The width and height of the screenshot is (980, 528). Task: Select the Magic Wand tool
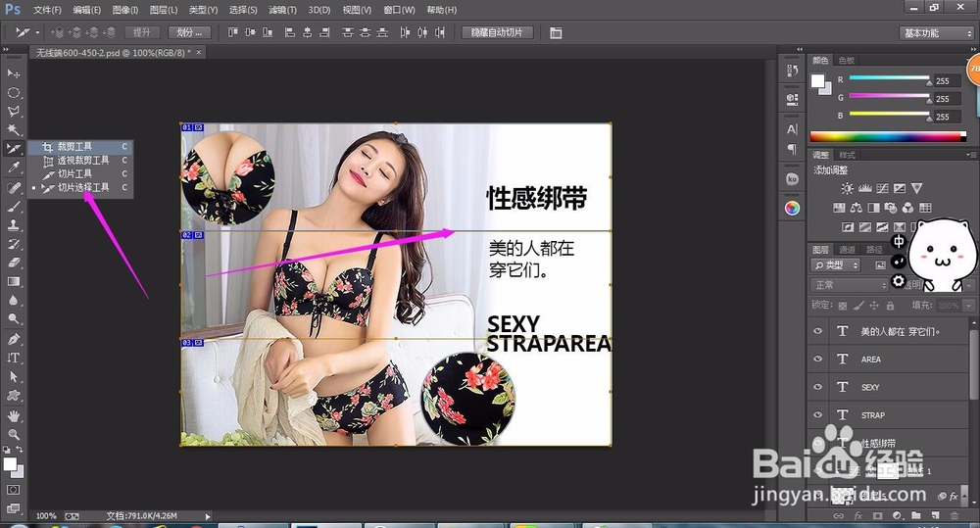coord(13,129)
